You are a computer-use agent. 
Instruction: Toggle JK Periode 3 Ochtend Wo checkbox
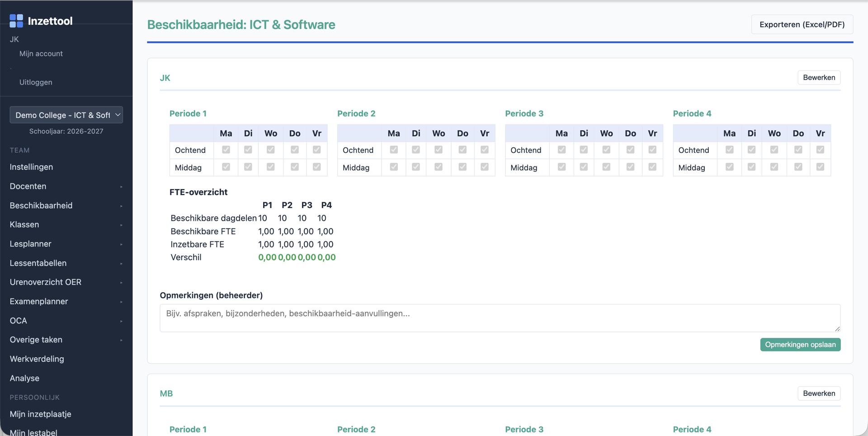click(606, 150)
